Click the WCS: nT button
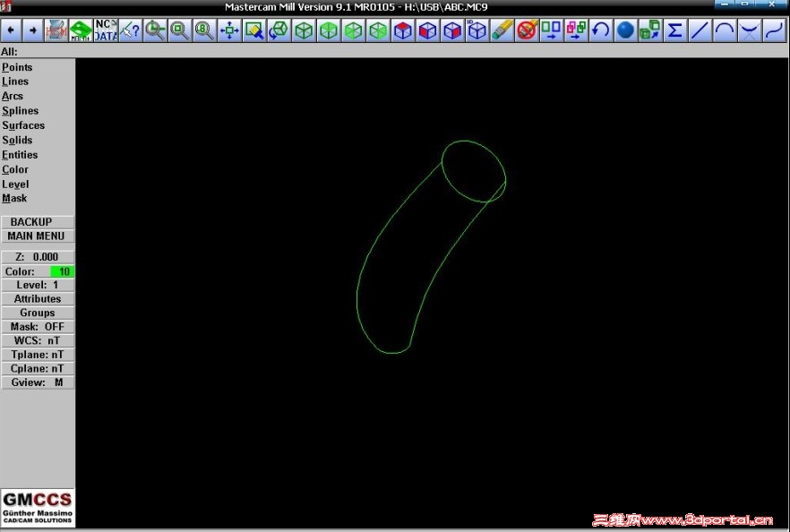 click(38, 340)
